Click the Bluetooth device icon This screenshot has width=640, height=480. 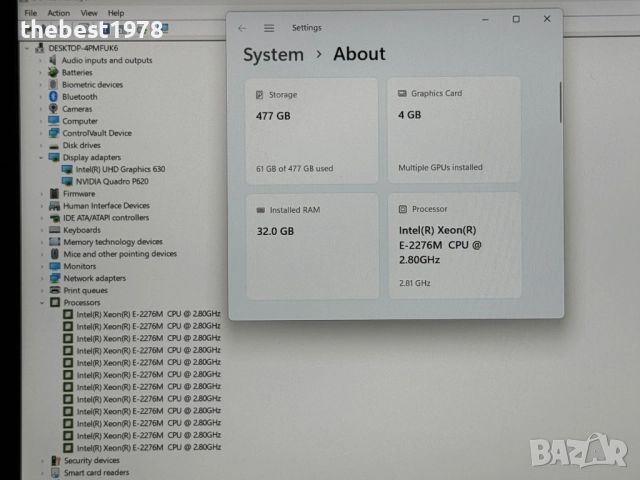coord(54,97)
